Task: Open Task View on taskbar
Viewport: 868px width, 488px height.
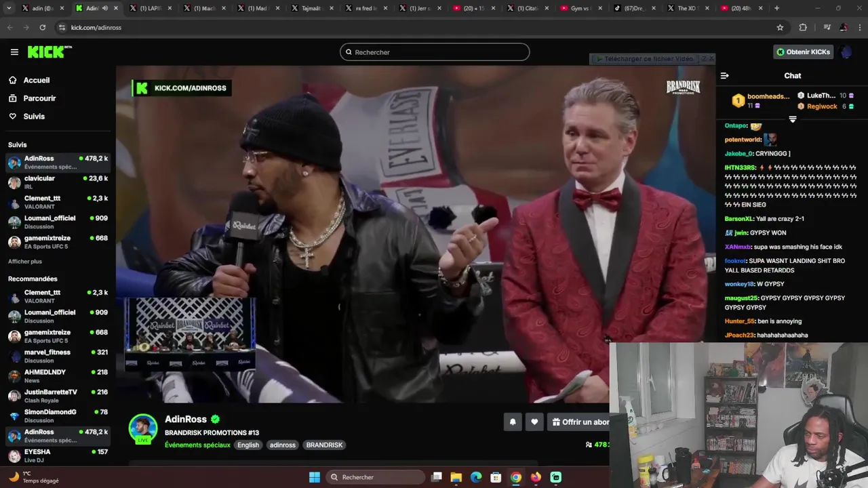Action: (437, 477)
